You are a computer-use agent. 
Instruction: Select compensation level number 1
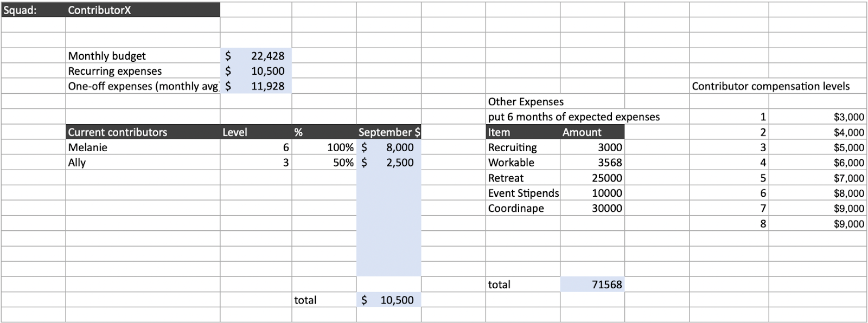729,117
